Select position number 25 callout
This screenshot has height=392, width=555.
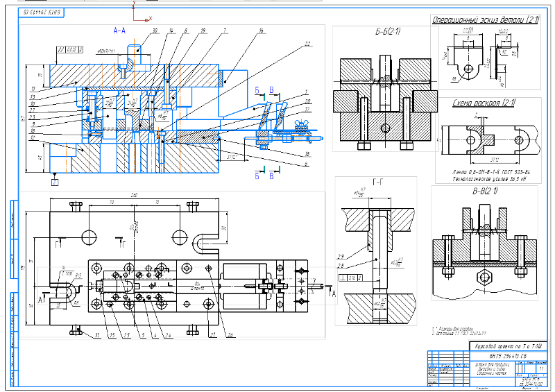click(126, 335)
